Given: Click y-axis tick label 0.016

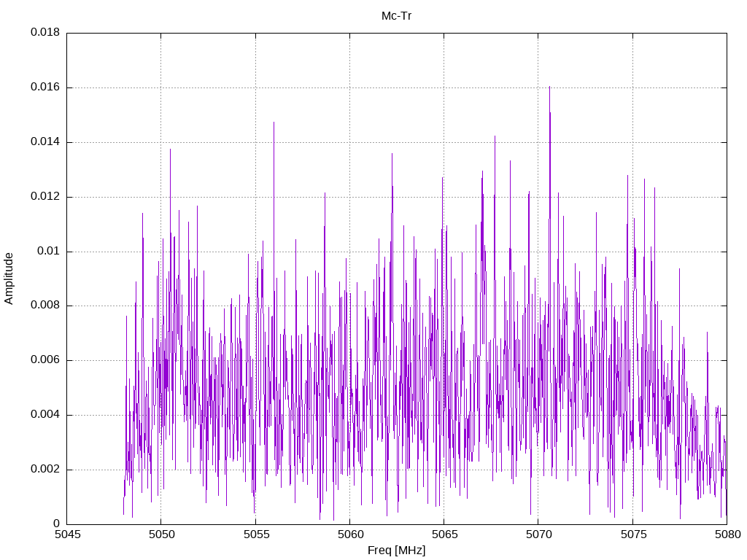Looking at the screenshot, I should 45,87.
